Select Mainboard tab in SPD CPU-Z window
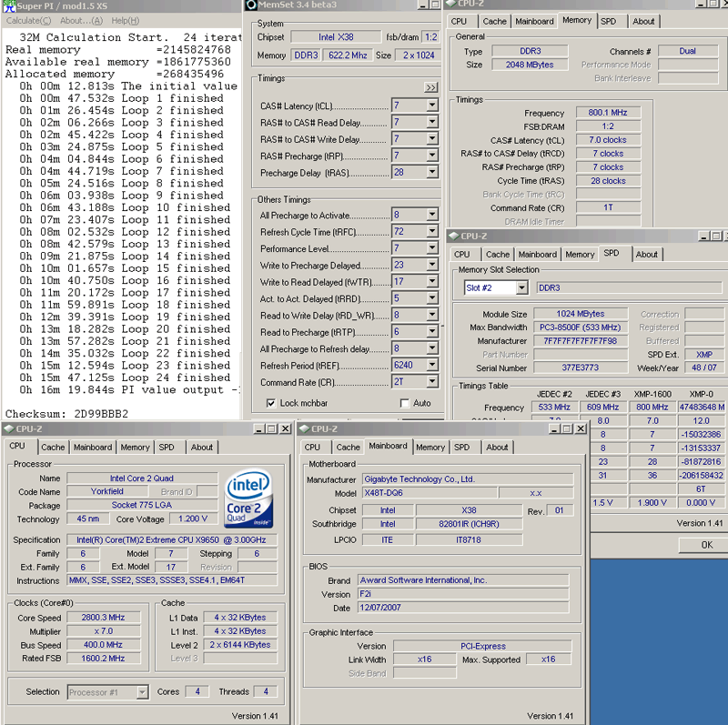Viewport: 728px width, 725px height. [537, 255]
